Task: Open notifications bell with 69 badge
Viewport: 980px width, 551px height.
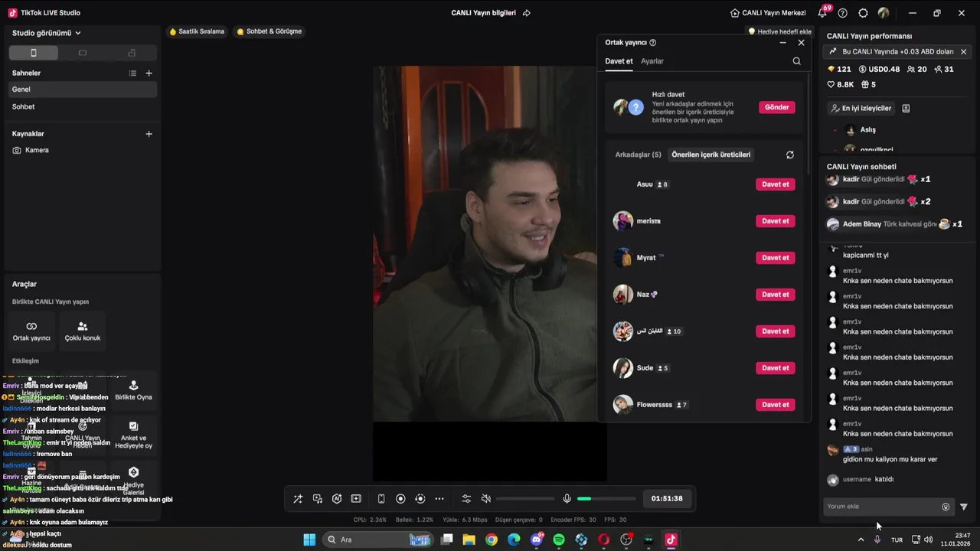Action: [823, 13]
